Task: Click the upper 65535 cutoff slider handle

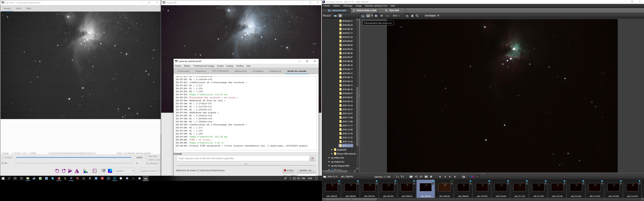Action: tap(133, 158)
